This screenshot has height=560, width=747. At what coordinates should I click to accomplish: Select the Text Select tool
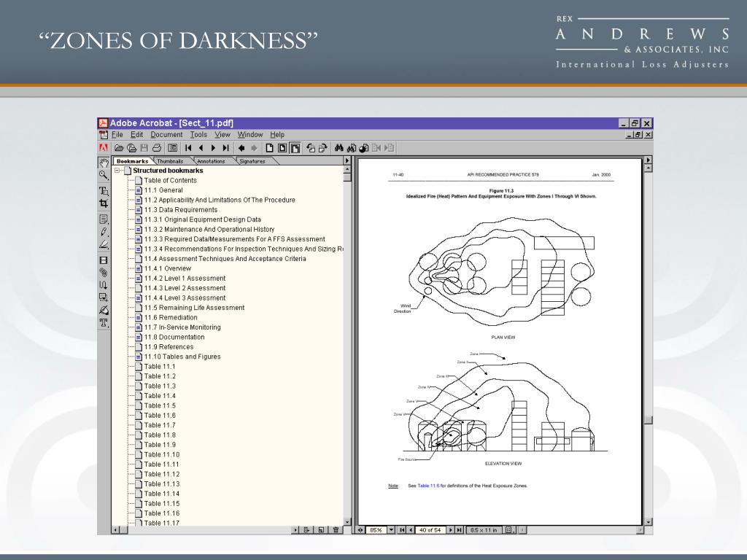click(x=104, y=191)
